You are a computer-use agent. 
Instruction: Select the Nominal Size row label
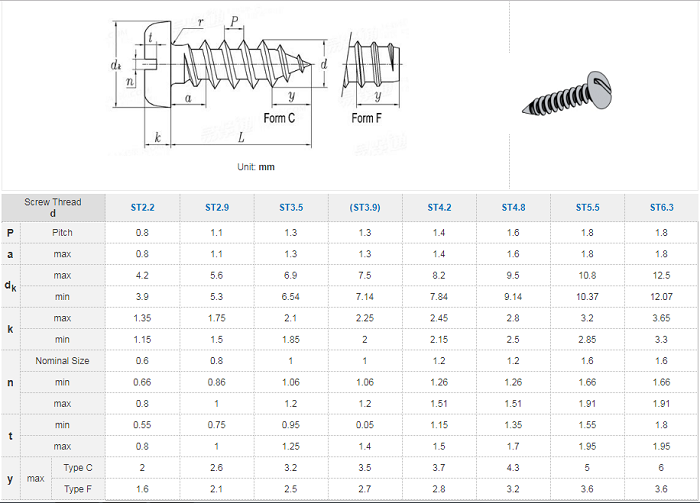click(x=62, y=360)
